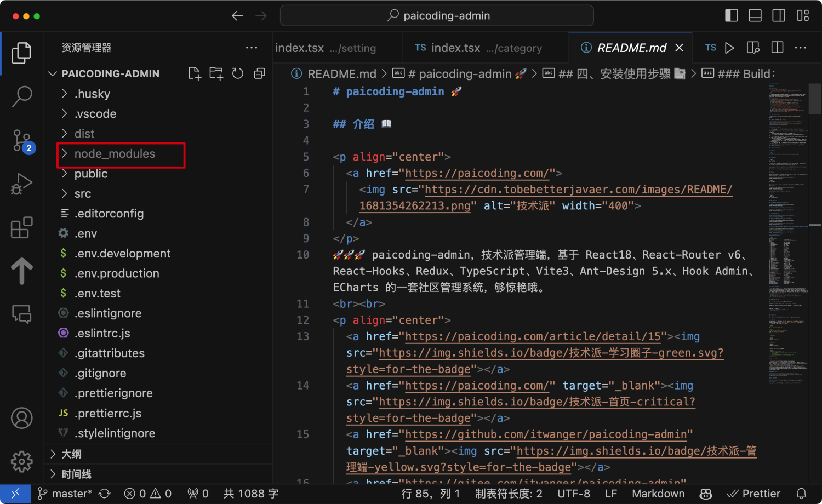This screenshot has width=822, height=504.
Task: Open the Explorer view in activity bar
Action: [21, 53]
